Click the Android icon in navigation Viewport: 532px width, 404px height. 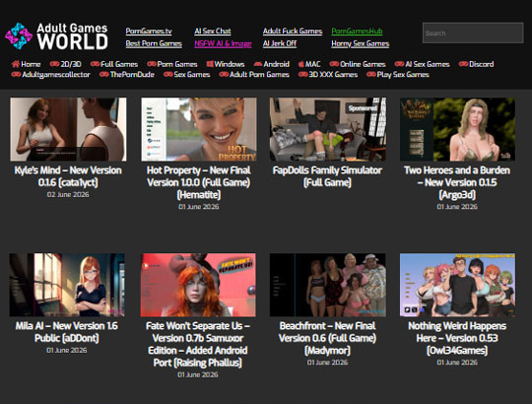coord(258,64)
